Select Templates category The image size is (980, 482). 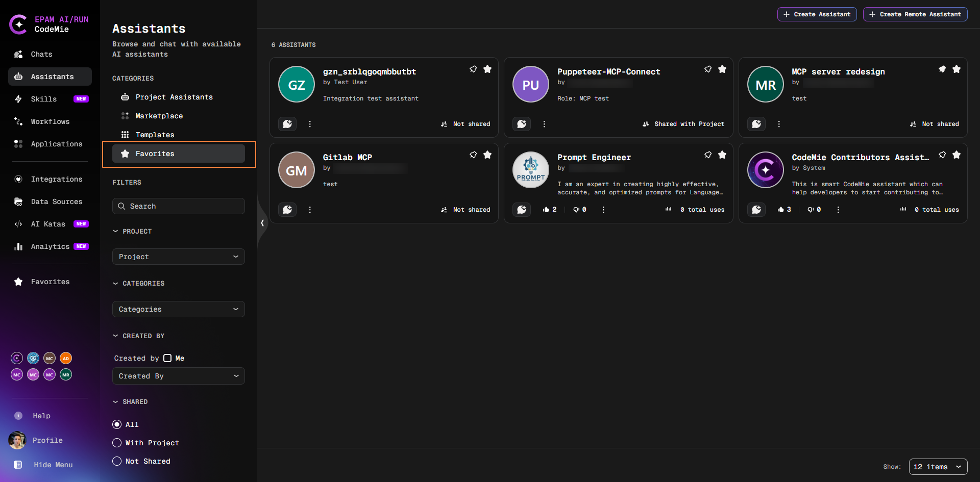(179, 135)
